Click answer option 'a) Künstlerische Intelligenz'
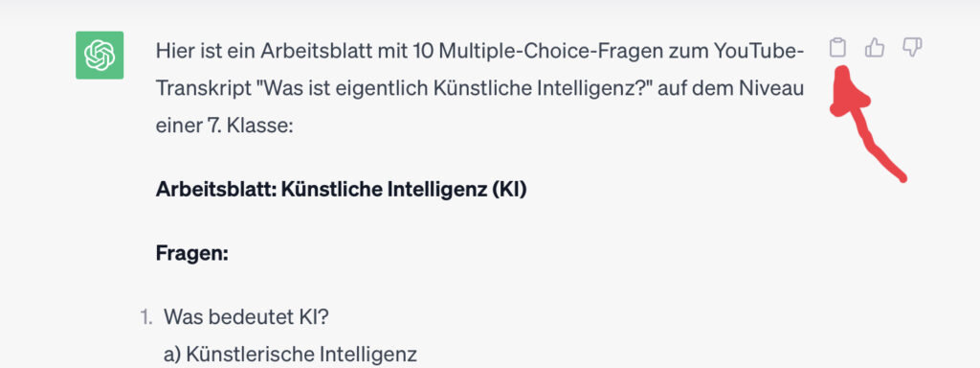 pyautogui.click(x=290, y=355)
